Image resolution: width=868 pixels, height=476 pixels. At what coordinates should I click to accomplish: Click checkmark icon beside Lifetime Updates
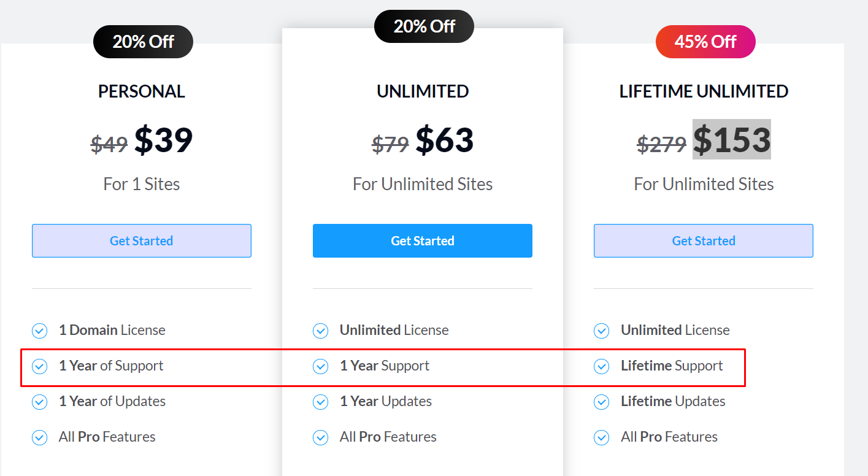coord(601,402)
